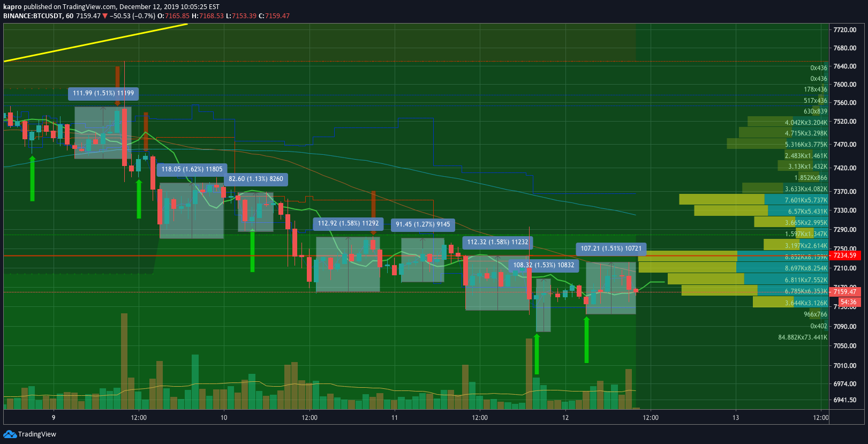This screenshot has width=868, height=444.
Task: Click the yellow trend line at top left
Action: point(96,42)
